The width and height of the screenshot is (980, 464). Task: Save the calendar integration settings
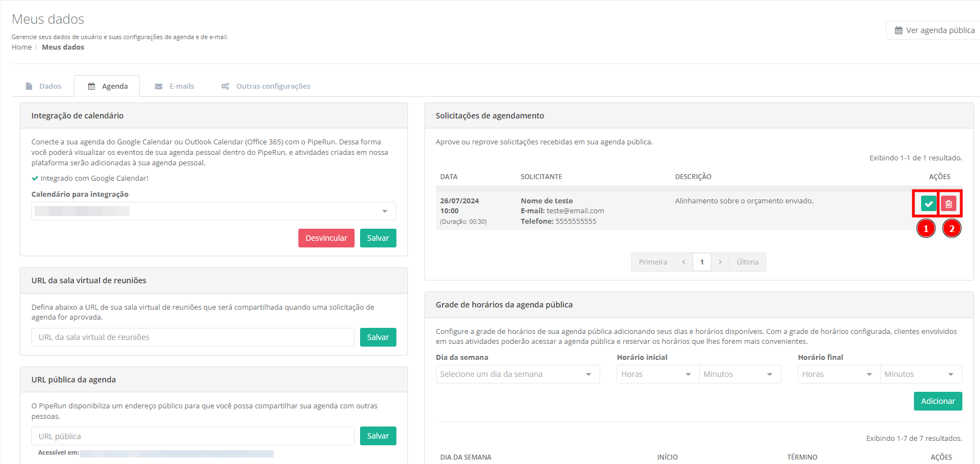tap(378, 238)
